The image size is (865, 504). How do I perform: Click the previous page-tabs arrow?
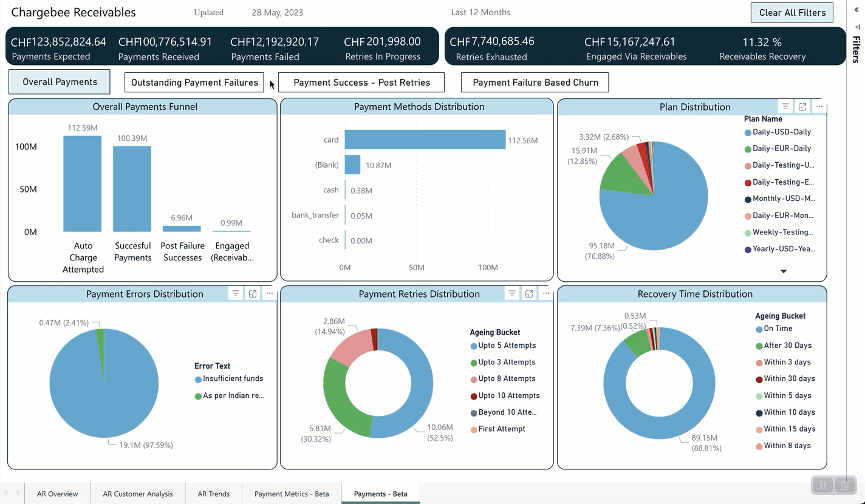(6, 493)
